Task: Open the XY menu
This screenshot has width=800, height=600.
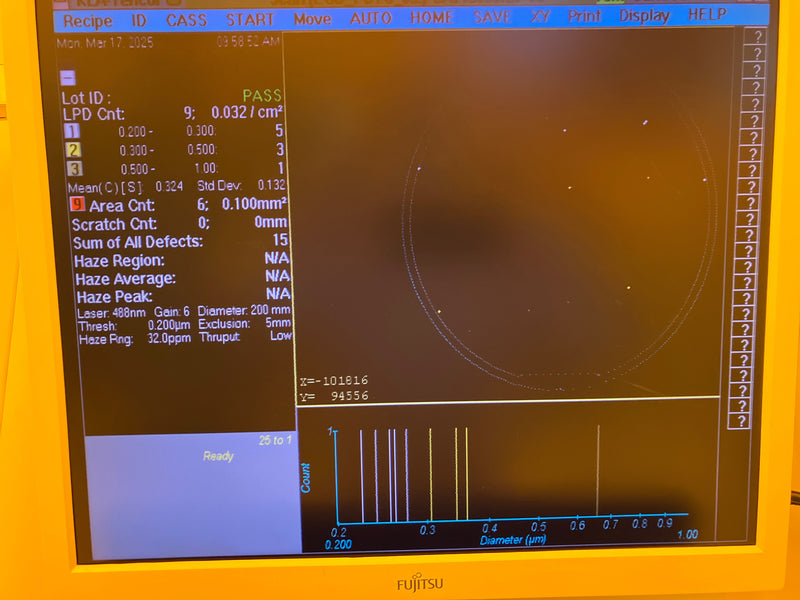Action: point(539,18)
